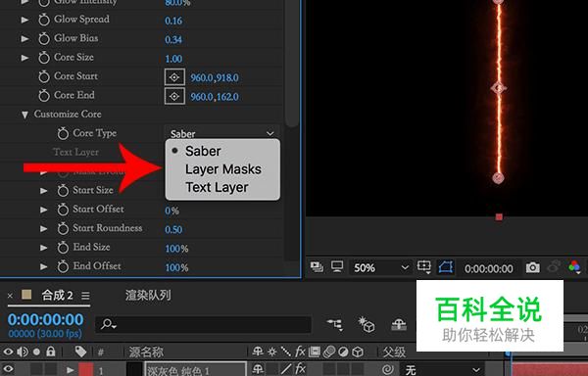Click the timeline search magnifier icon
This screenshot has width=588, height=376.
point(109,324)
